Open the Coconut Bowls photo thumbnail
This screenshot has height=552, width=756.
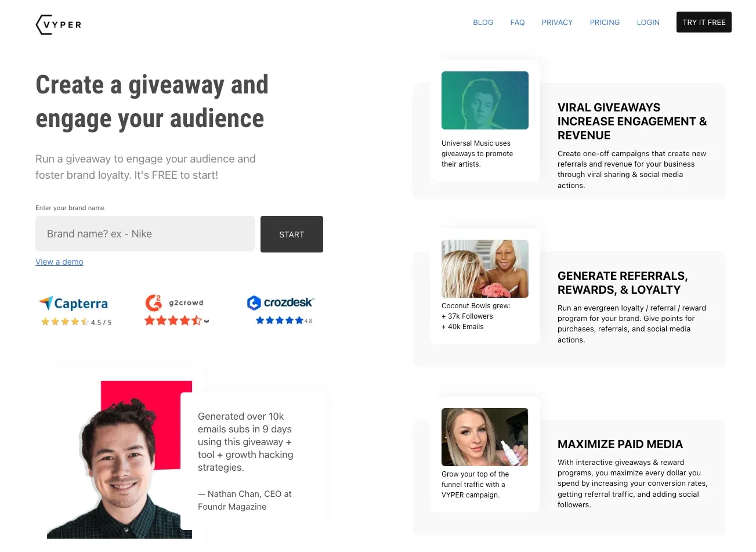[x=485, y=269]
